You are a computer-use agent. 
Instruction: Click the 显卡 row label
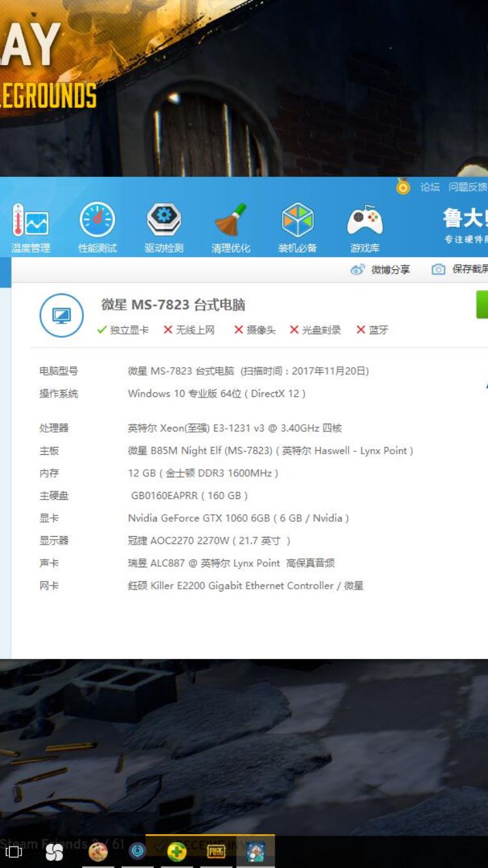(x=49, y=518)
